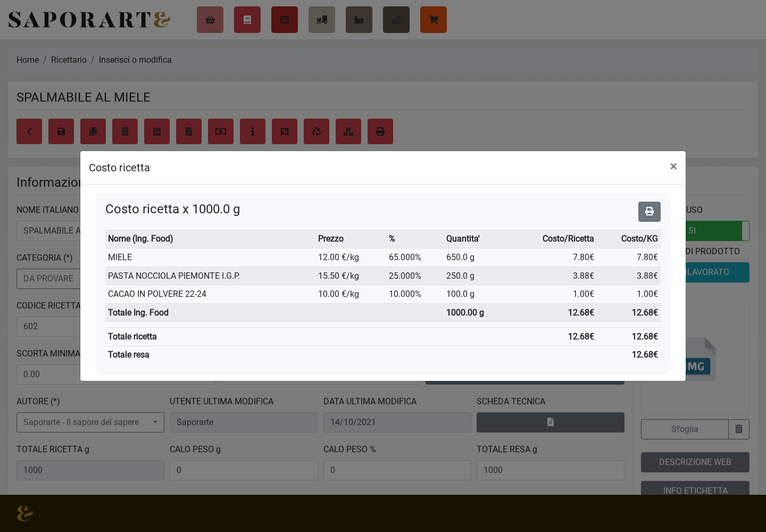This screenshot has height=532, width=766.
Task: Open the pallet truck warehouse icon
Action: click(322, 20)
